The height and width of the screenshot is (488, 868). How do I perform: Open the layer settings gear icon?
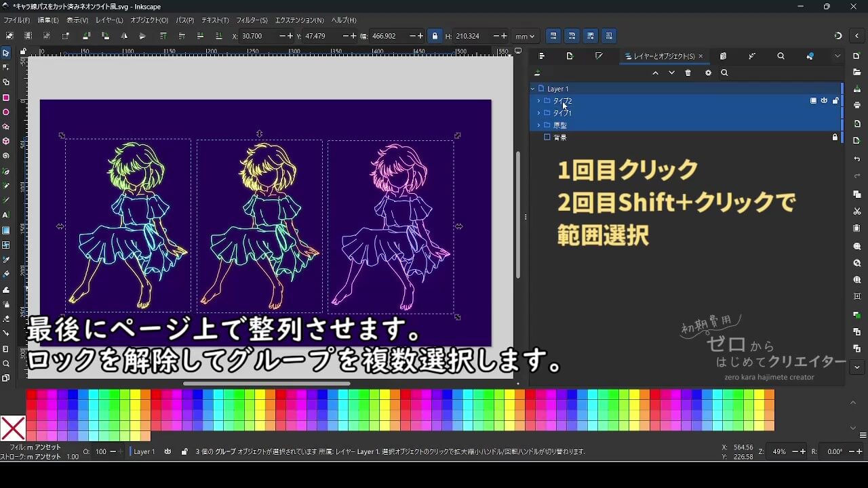pyautogui.click(x=708, y=73)
